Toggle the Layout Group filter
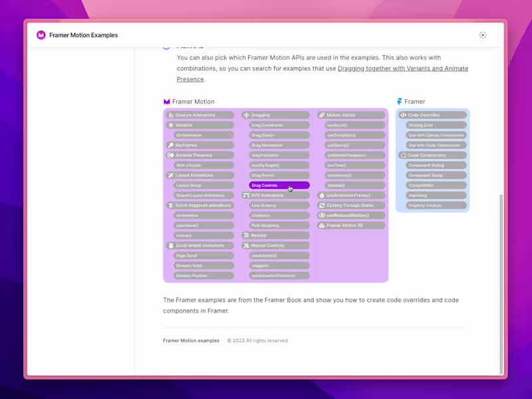This screenshot has width=532, height=399. [203, 186]
